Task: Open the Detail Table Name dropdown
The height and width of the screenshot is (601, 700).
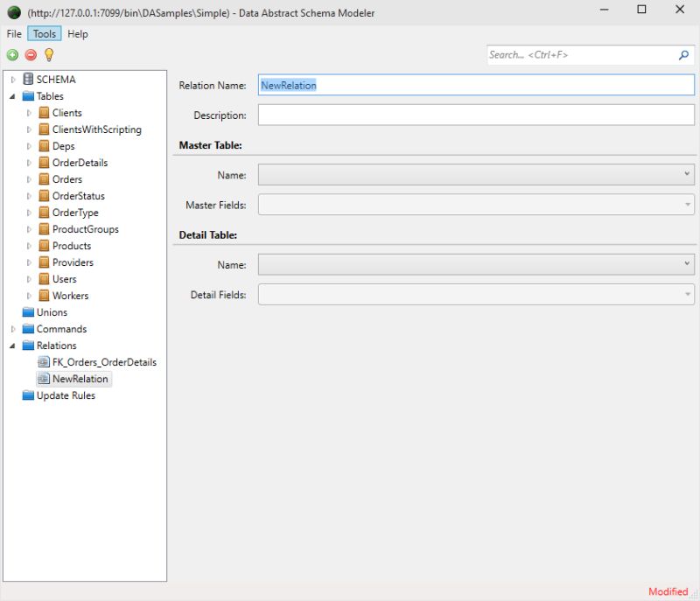Action: point(687,263)
